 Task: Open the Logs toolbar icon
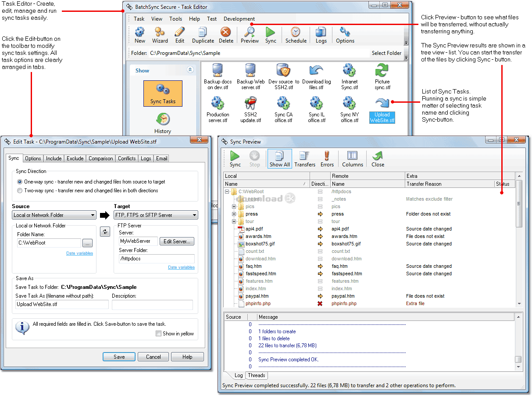click(x=321, y=35)
